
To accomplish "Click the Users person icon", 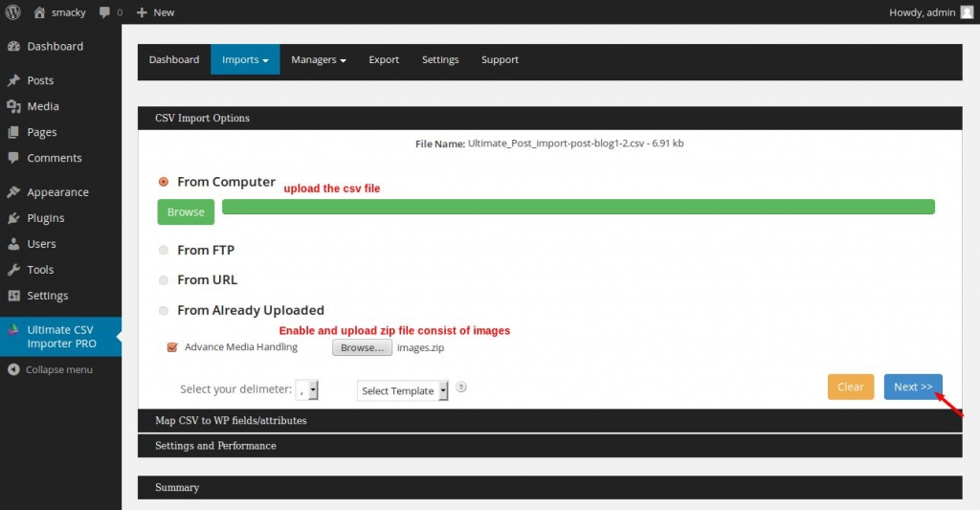I will point(13,244).
